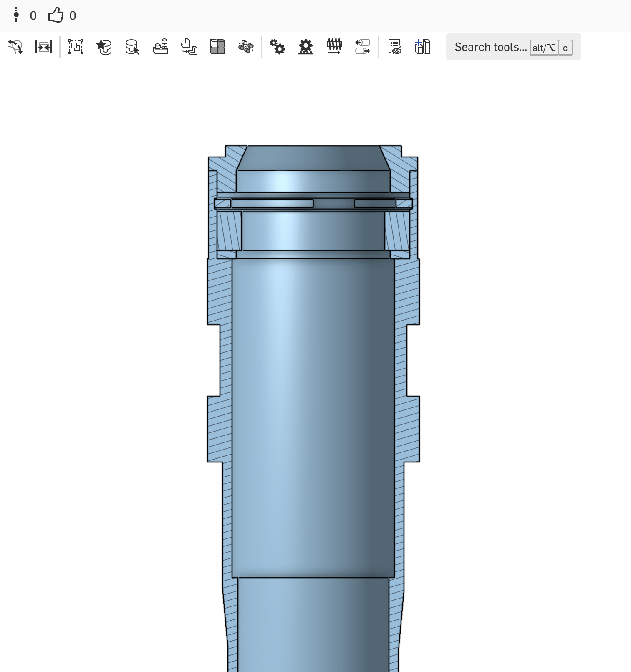Viewport: 631px width, 672px height.
Task: Select the large inner bore face of the model
Action: pos(313,417)
